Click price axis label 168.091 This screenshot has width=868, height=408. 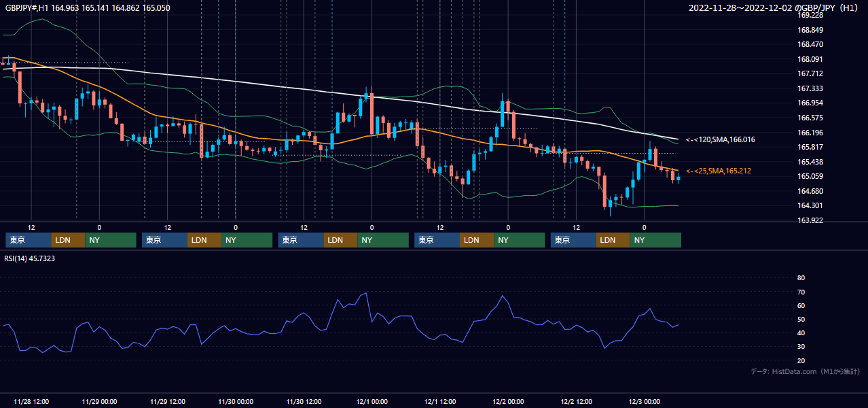pyautogui.click(x=810, y=59)
